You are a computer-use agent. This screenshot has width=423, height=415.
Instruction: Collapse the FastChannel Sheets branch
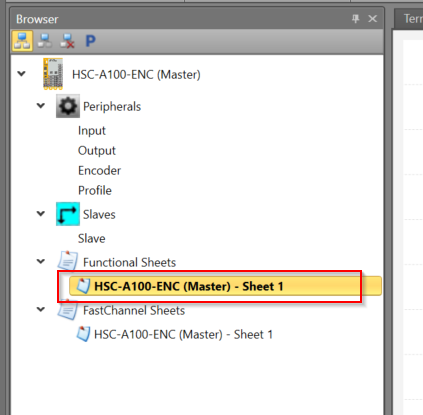click(41, 309)
